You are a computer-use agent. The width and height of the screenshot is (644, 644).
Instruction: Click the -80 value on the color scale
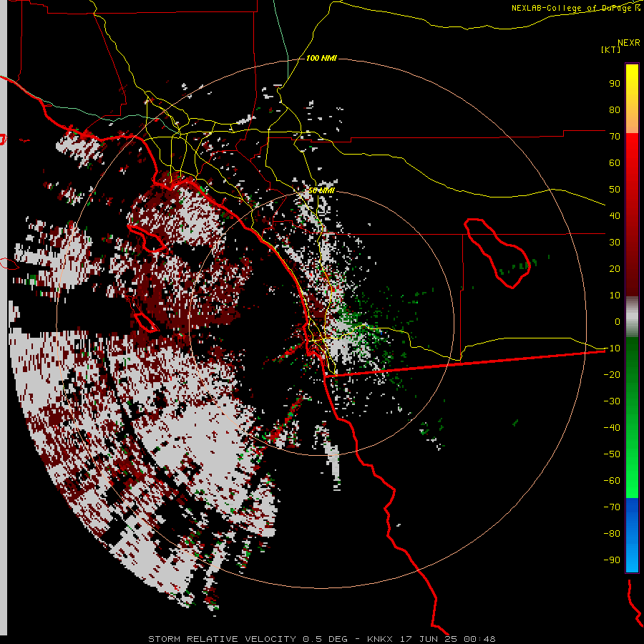click(612, 534)
